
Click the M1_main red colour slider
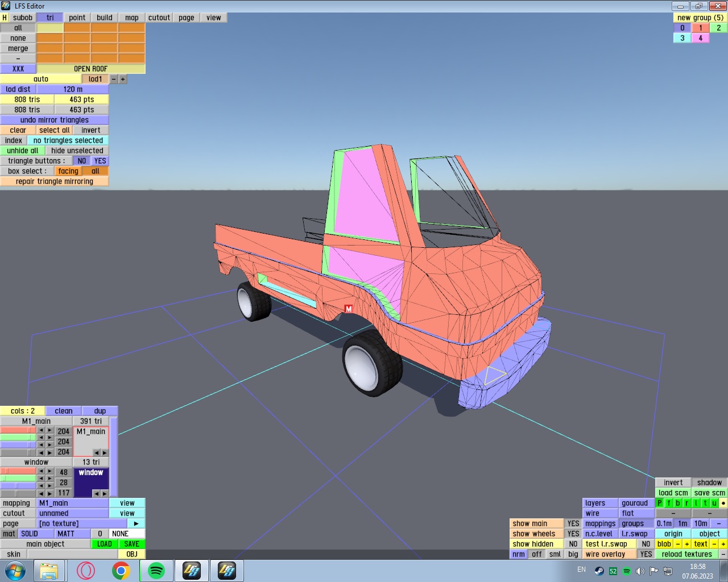coord(18,431)
